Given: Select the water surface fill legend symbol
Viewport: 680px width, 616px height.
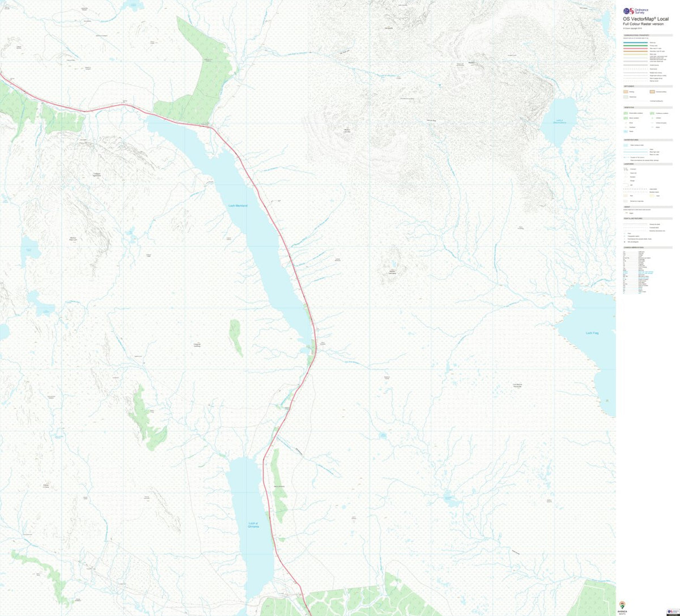Looking at the screenshot, I should coord(625,145).
